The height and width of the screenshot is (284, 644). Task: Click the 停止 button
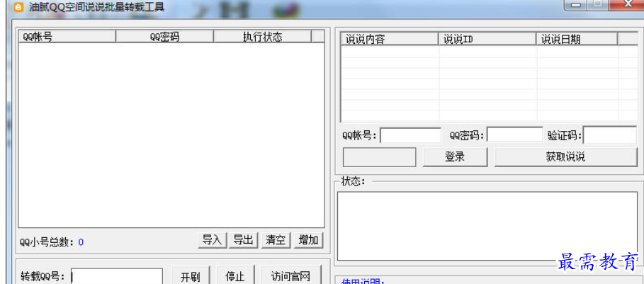(x=235, y=276)
